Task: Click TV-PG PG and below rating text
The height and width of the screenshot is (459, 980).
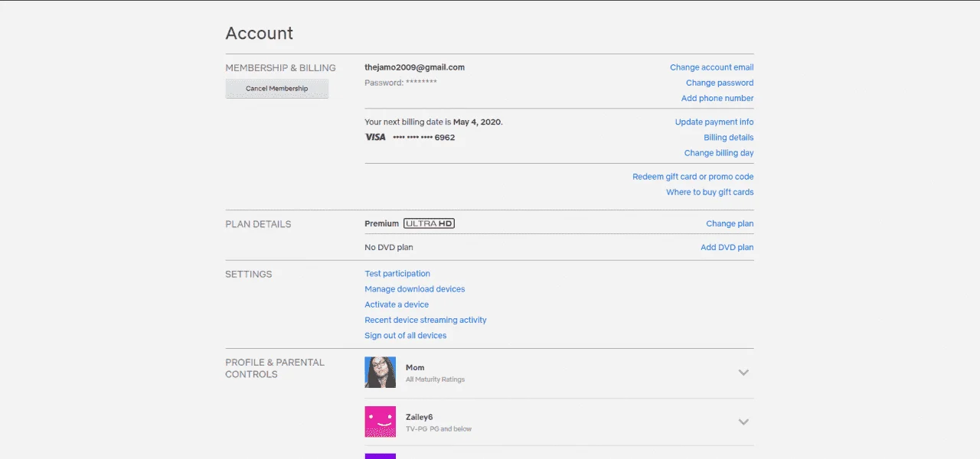Action: pos(439,429)
